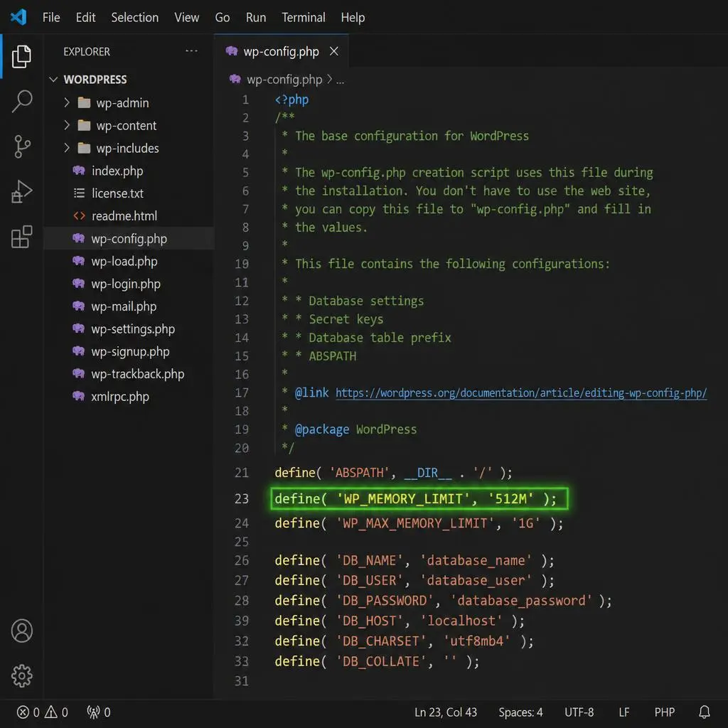Click the Ln 23, Col 43 status item
The height and width of the screenshot is (728, 728).
(445, 712)
